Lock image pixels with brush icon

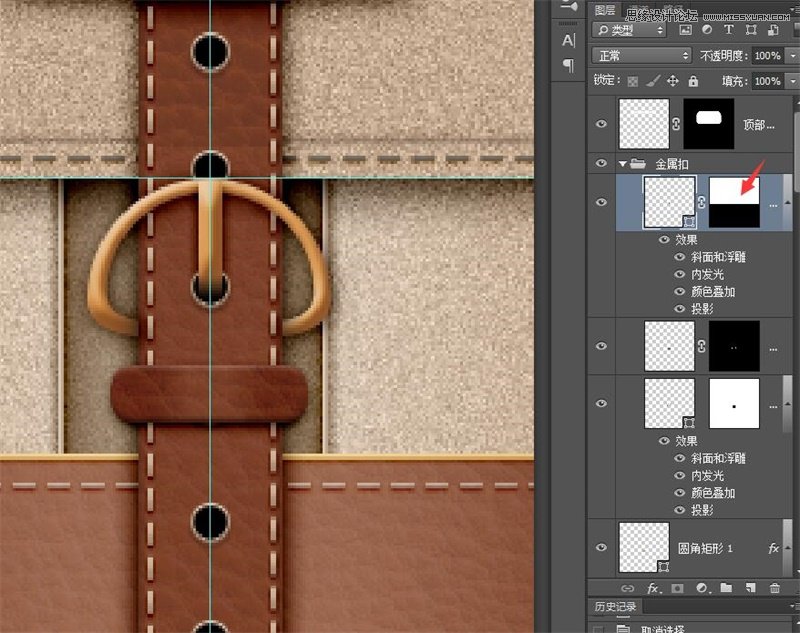coord(653,81)
